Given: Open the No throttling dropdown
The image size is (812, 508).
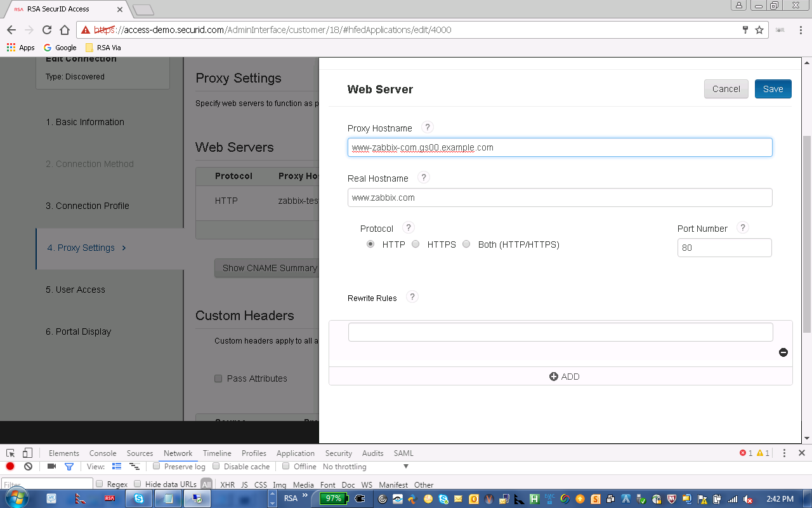Looking at the screenshot, I should pos(365,467).
